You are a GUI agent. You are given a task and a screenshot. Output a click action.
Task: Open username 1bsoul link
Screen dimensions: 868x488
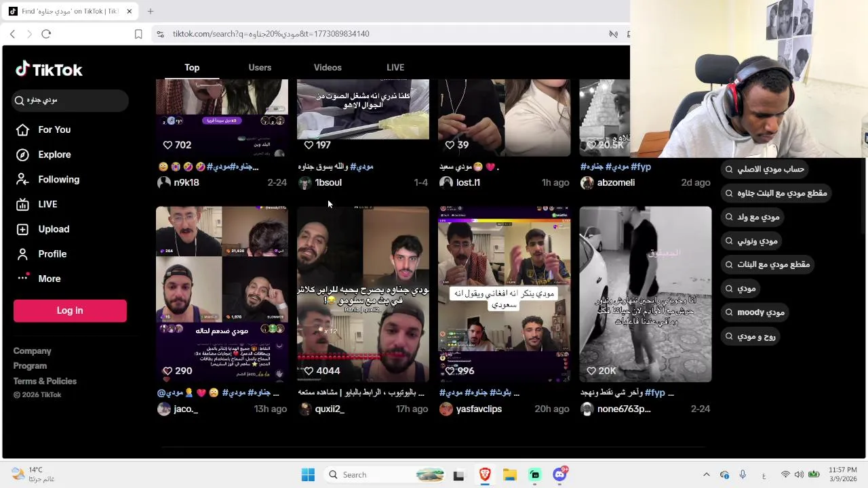coord(328,182)
